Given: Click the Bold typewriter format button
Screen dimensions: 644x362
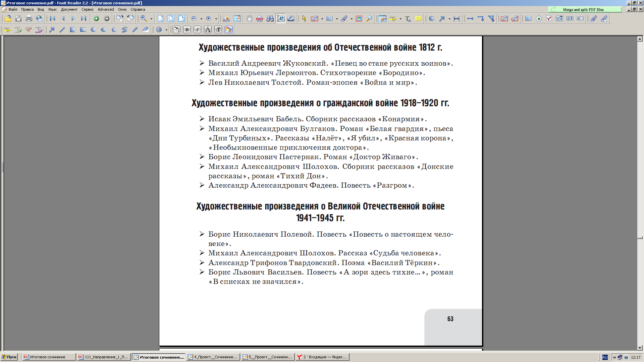Looking at the screenshot, I should tap(187, 29).
